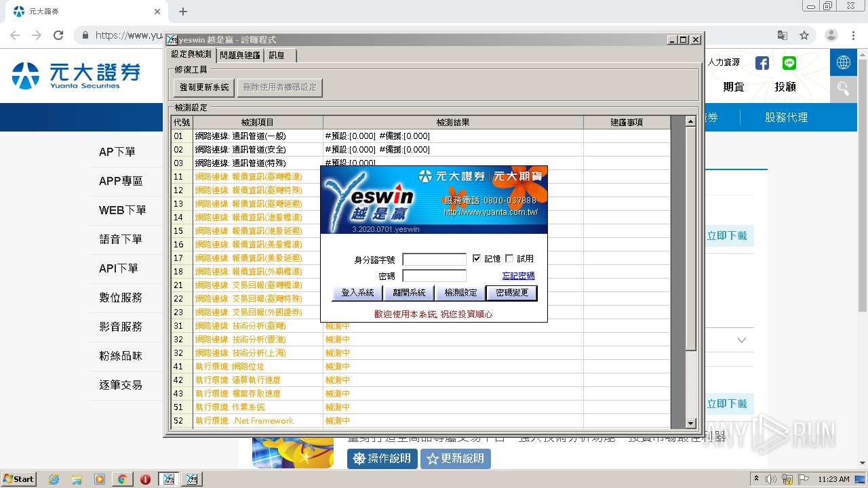Viewport: 868px width, 488px height.
Task: Click the 忘記密碼 link
Action: click(x=518, y=276)
